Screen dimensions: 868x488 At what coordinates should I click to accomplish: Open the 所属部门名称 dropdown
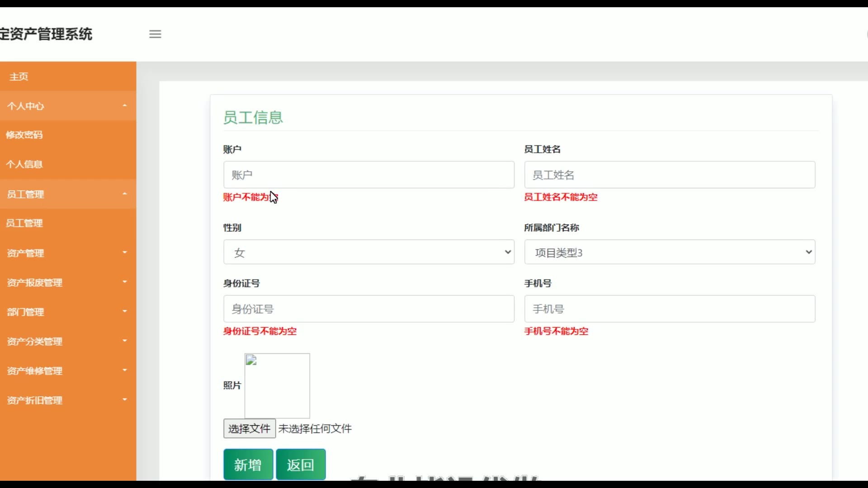(670, 252)
